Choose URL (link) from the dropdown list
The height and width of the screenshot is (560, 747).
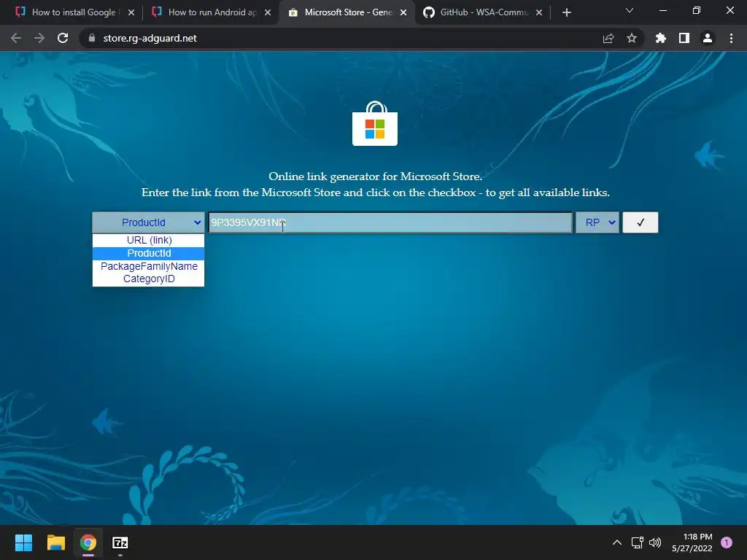pos(149,240)
